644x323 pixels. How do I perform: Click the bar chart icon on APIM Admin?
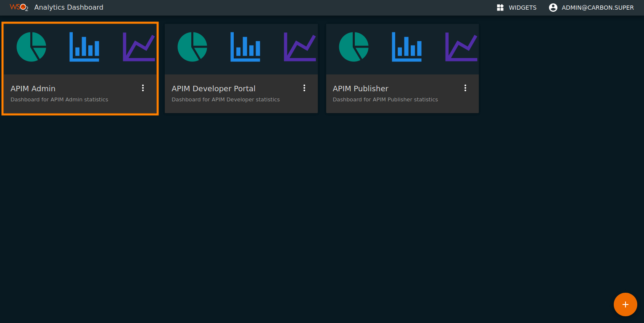tap(84, 47)
